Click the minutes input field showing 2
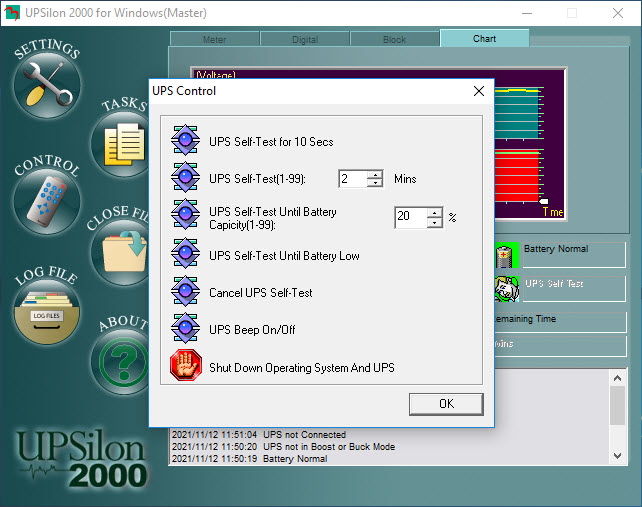The image size is (642, 507). coord(353,179)
